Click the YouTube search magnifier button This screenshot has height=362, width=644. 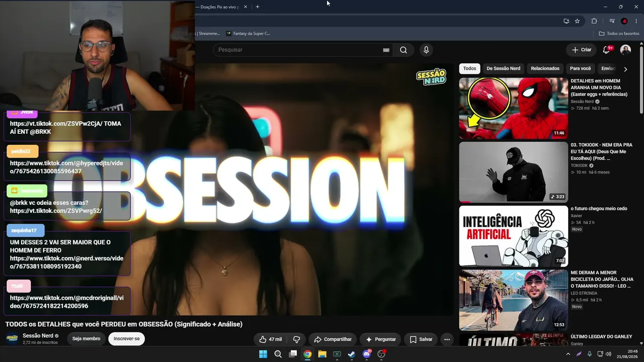[404, 50]
